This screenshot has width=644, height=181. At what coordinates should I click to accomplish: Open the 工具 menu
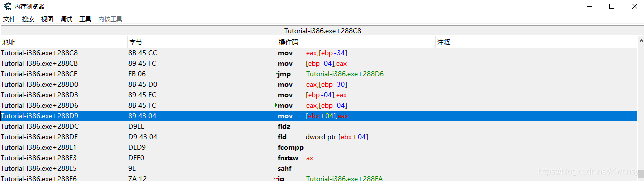coord(85,19)
